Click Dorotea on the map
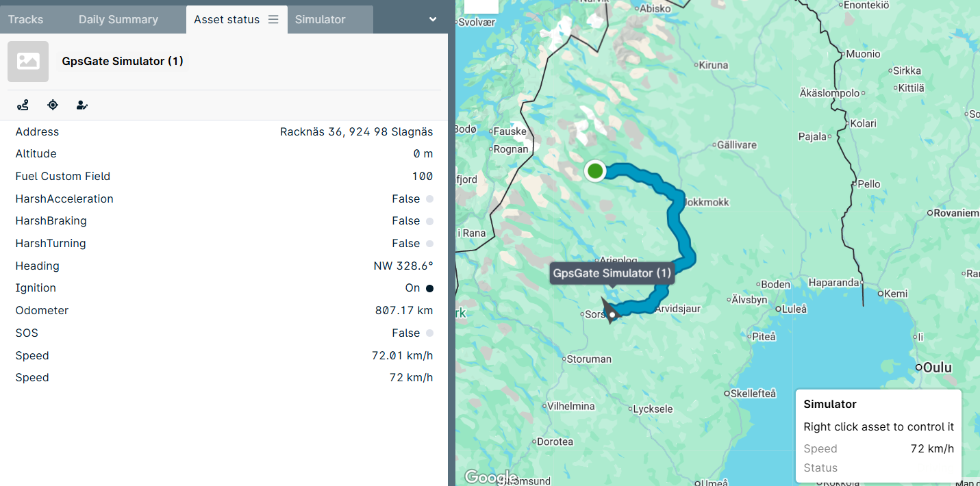 click(555, 442)
